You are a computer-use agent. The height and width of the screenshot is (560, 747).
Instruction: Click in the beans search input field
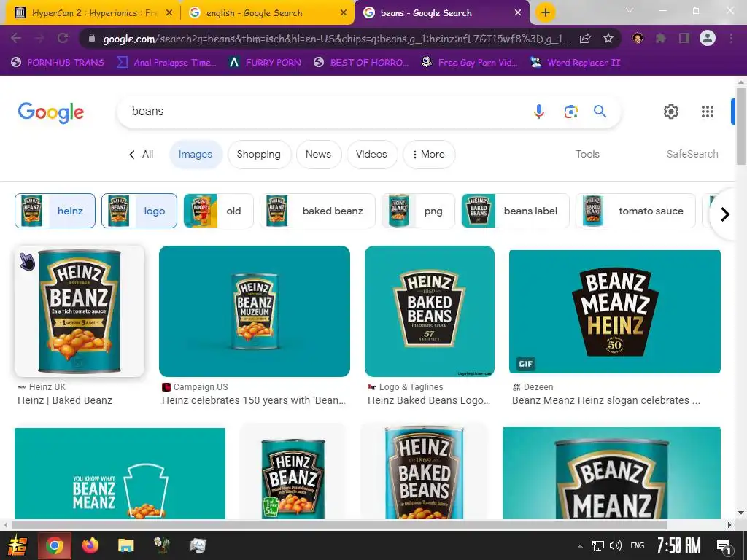pyautogui.click(x=324, y=112)
